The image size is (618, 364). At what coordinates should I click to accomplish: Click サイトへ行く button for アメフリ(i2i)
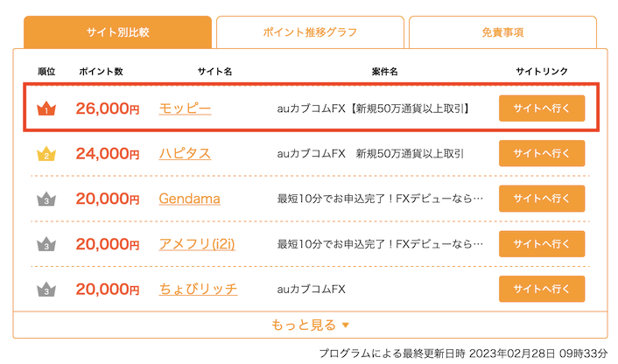(x=542, y=244)
